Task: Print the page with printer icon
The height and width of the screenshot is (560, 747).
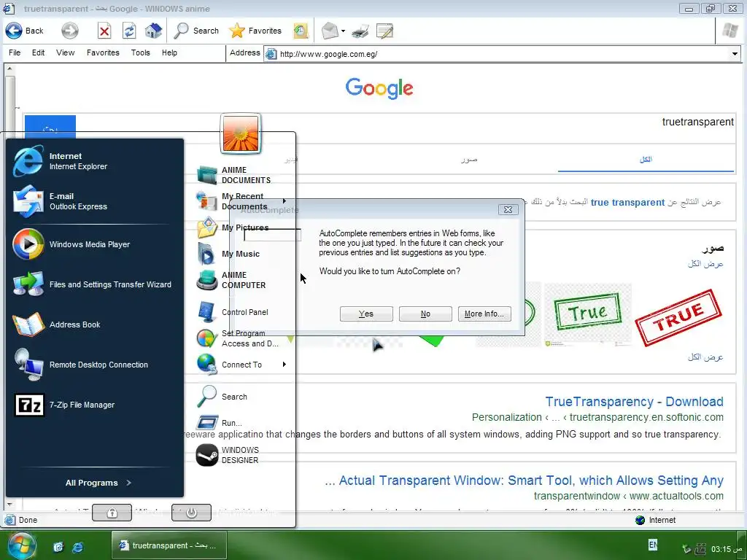Action: (360, 31)
